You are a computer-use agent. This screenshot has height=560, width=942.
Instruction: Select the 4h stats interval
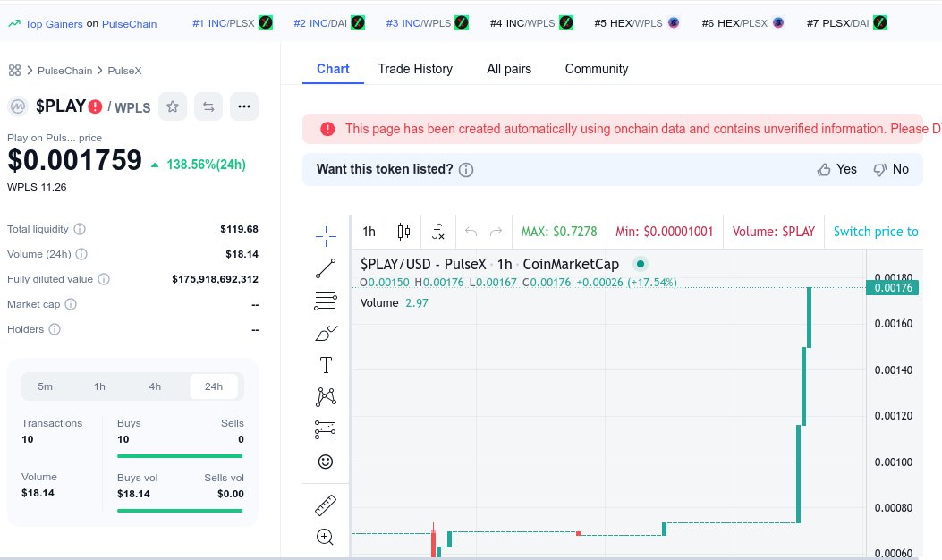155,386
